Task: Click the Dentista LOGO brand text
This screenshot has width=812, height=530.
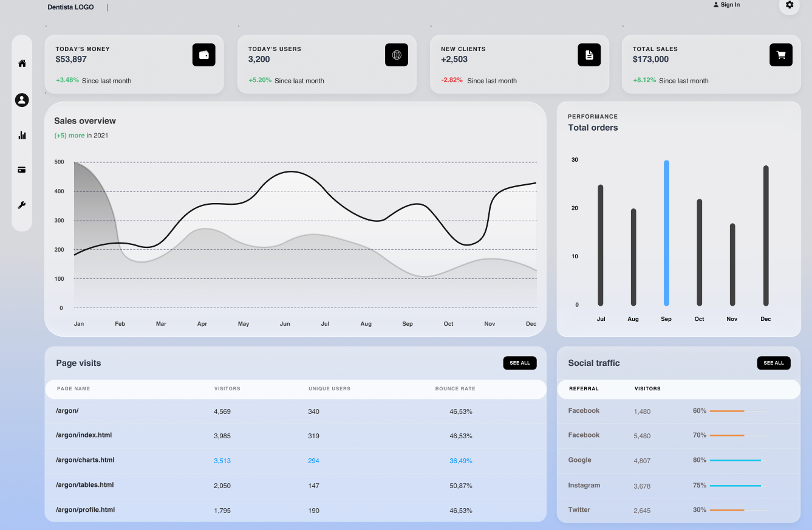Action: [70, 7]
